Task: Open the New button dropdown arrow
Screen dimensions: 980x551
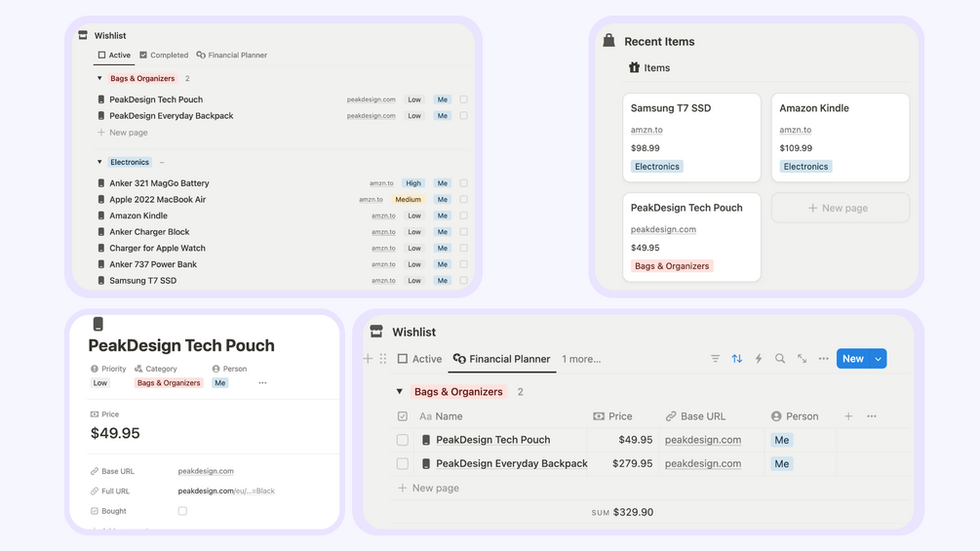Action: pos(879,359)
